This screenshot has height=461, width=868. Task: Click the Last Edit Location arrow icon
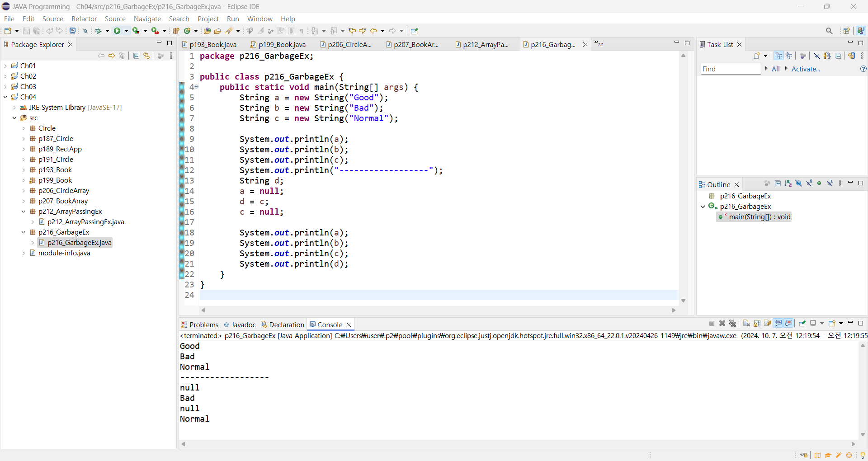coord(353,31)
